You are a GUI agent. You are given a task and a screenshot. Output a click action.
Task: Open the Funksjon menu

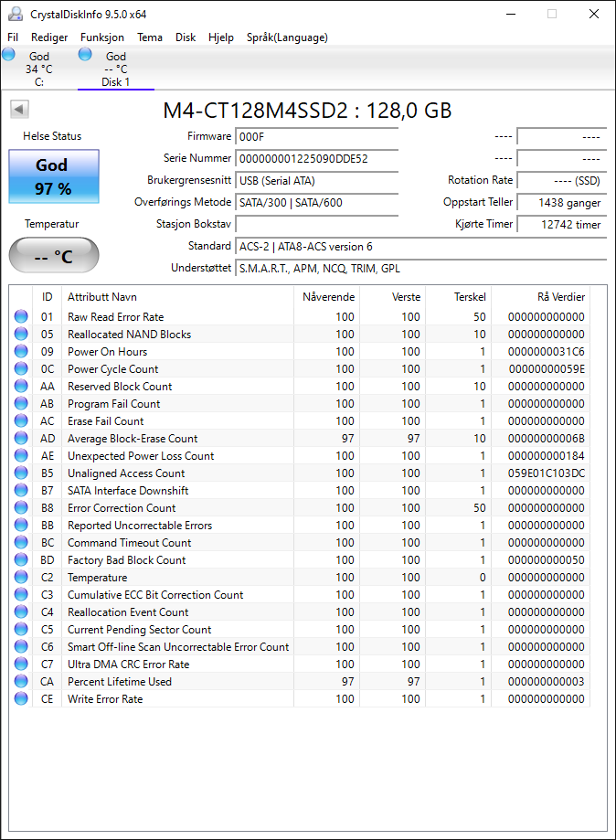tap(102, 37)
